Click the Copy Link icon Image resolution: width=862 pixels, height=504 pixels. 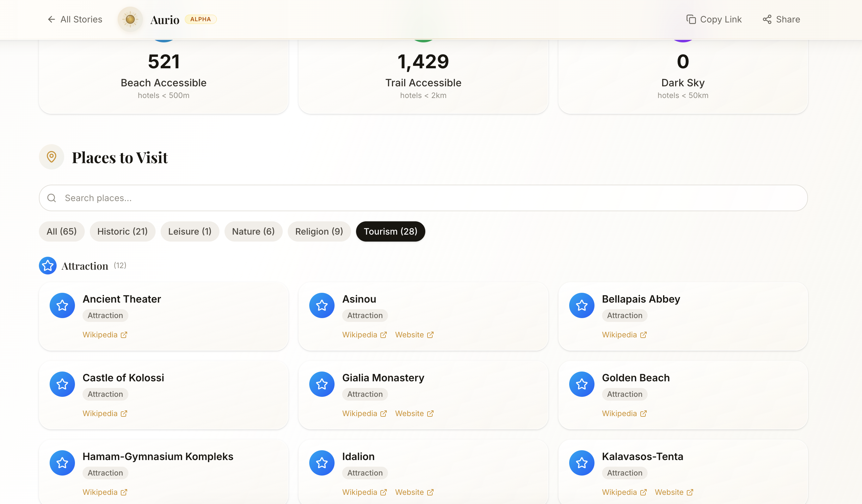[692, 20]
